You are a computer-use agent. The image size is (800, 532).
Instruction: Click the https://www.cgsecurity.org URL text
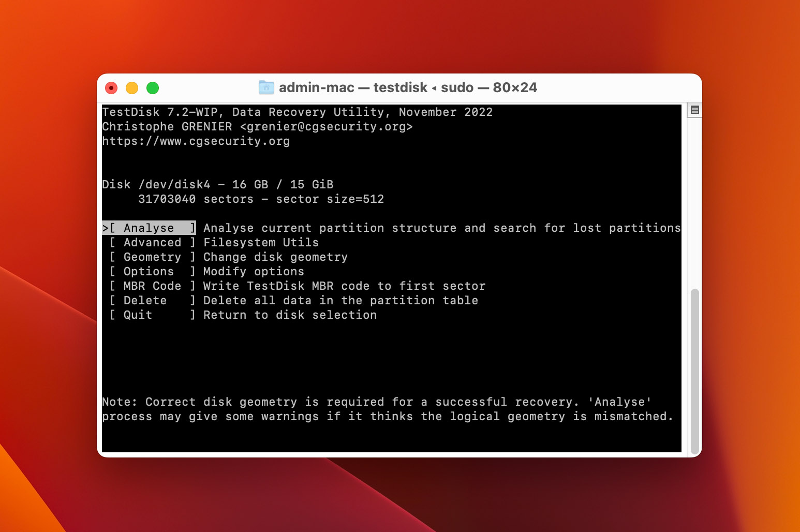coord(196,141)
